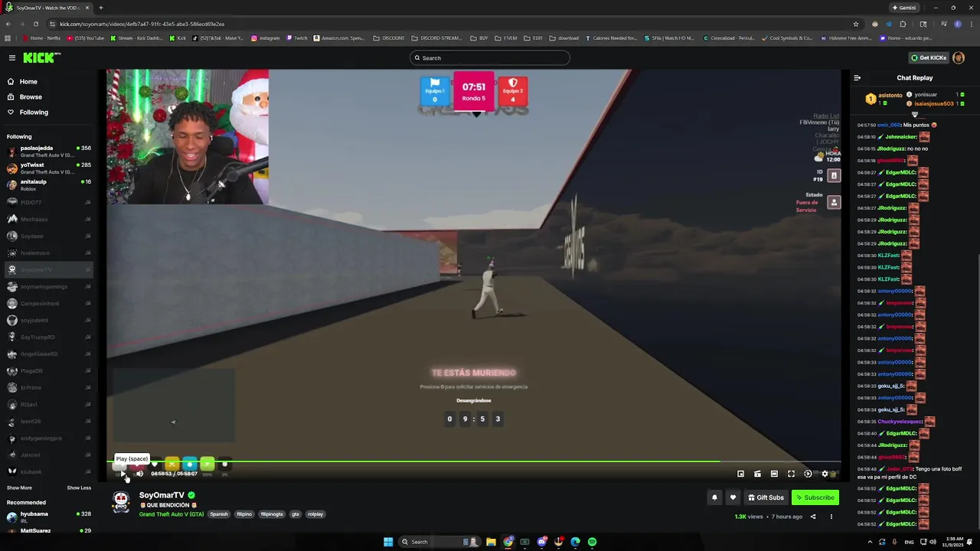Viewport: 980px width, 551px height.
Task: Open the hamburger sidebar menu
Action: pos(12,57)
